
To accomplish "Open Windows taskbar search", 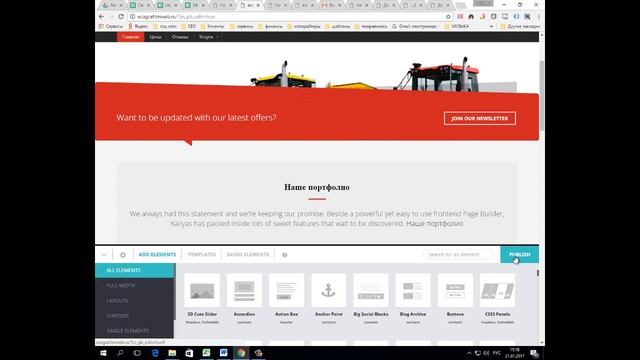I will click(120, 353).
